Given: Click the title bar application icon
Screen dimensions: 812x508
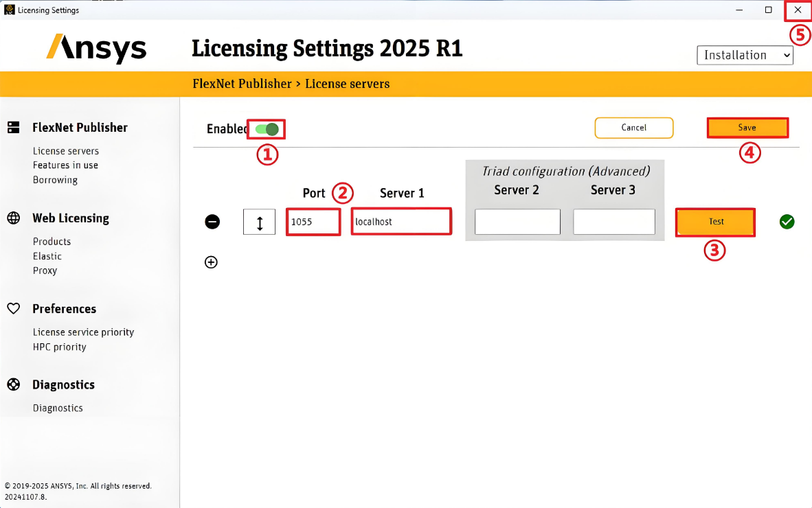Looking at the screenshot, I should click(x=10, y=10).
